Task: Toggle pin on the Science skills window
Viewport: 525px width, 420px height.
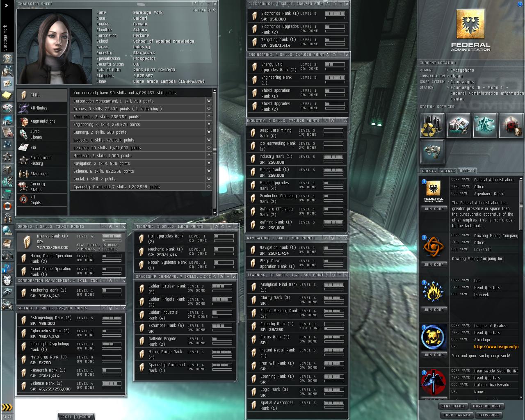Action: 110,308
